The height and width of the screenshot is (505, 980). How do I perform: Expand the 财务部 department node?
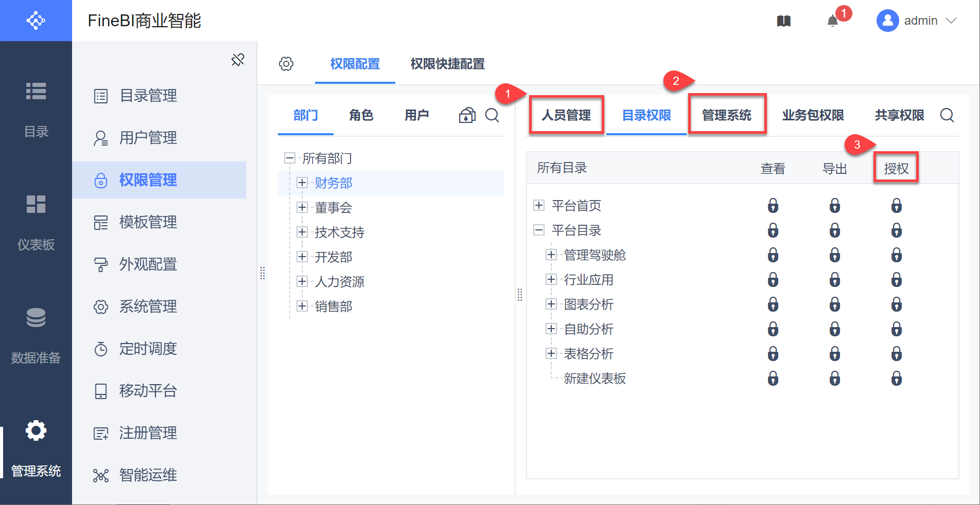click(302, 183)
